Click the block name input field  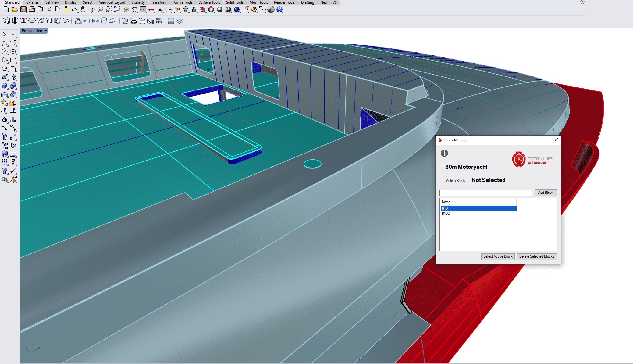click(485, 193)
